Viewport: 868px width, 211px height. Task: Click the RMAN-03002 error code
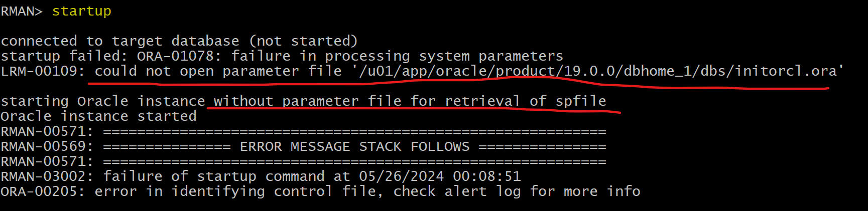pos(47,176)
